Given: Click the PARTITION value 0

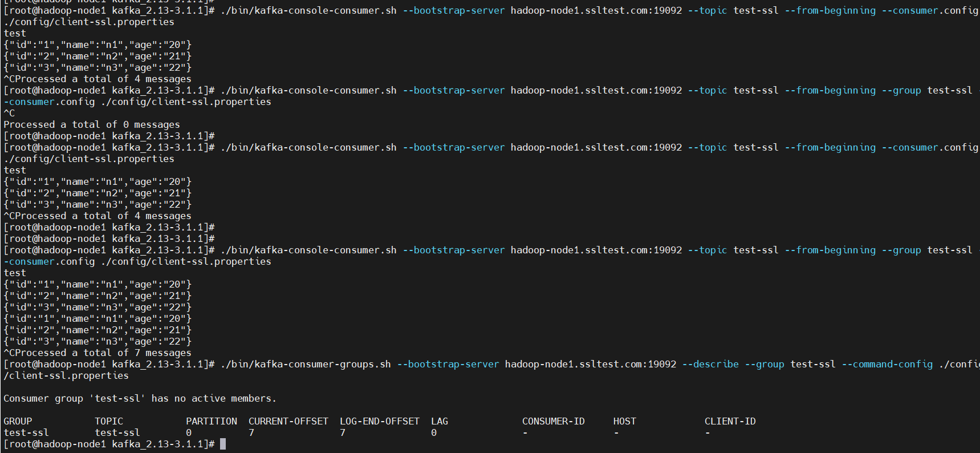Looking at the screenshot, I should click(x=189, y=432).
